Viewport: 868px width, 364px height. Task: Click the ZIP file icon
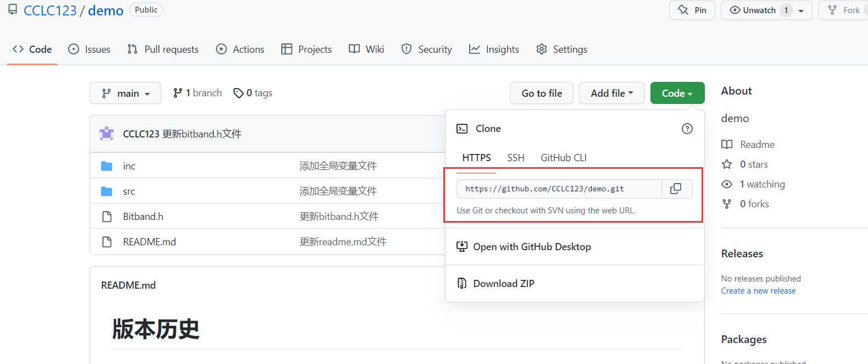point(462,283)
